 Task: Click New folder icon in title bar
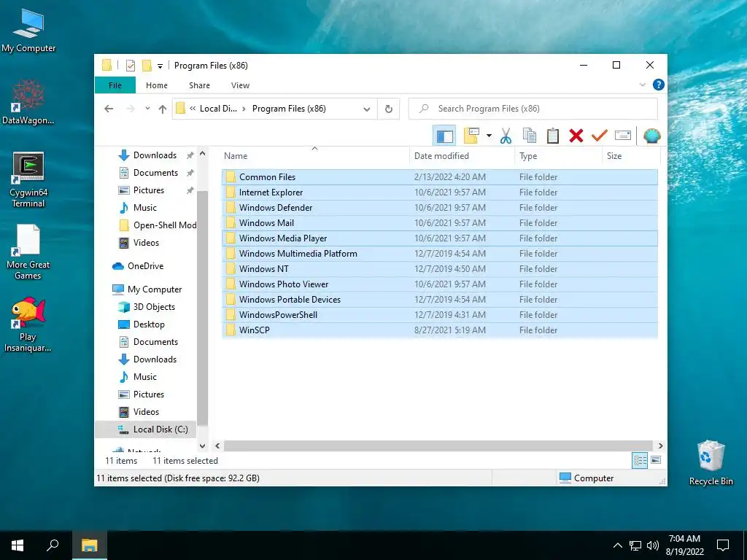147,65
